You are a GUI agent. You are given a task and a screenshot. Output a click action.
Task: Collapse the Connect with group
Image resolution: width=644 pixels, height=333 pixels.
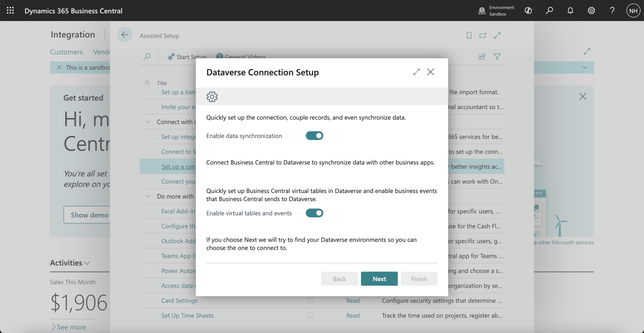pyautogui.click(x=148, y=122)
